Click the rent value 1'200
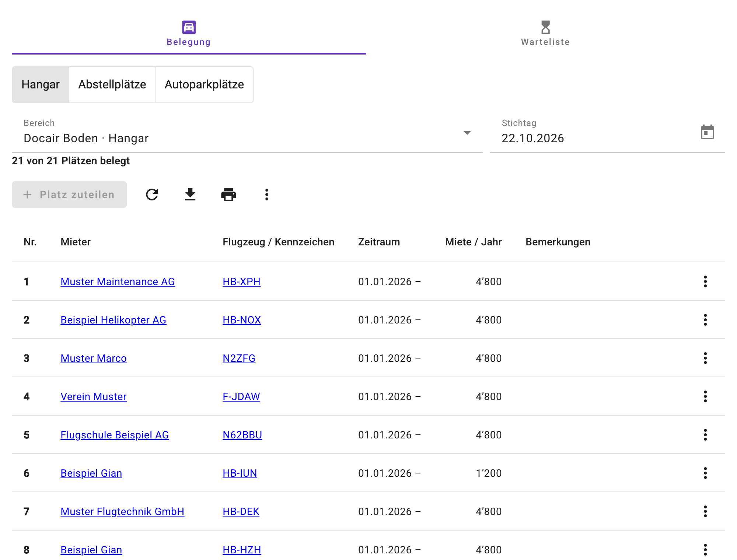This screenshot has width=737, height=560. pos(489,473)
